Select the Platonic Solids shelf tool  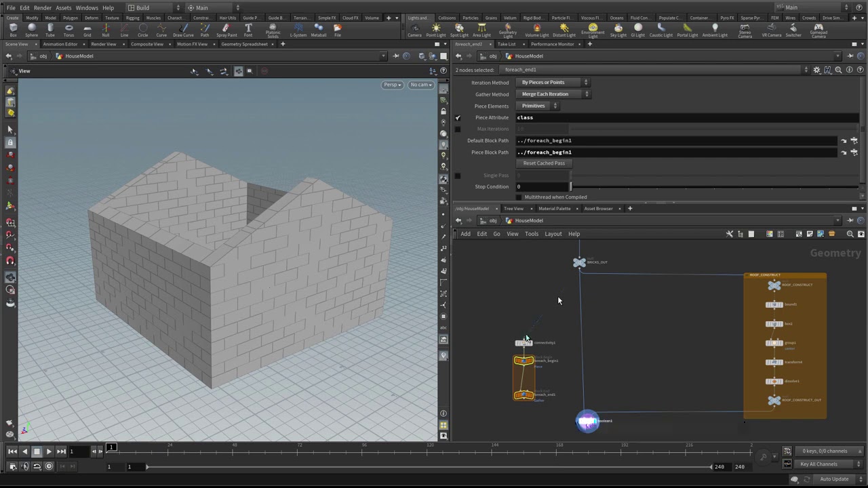coord(273,31)
